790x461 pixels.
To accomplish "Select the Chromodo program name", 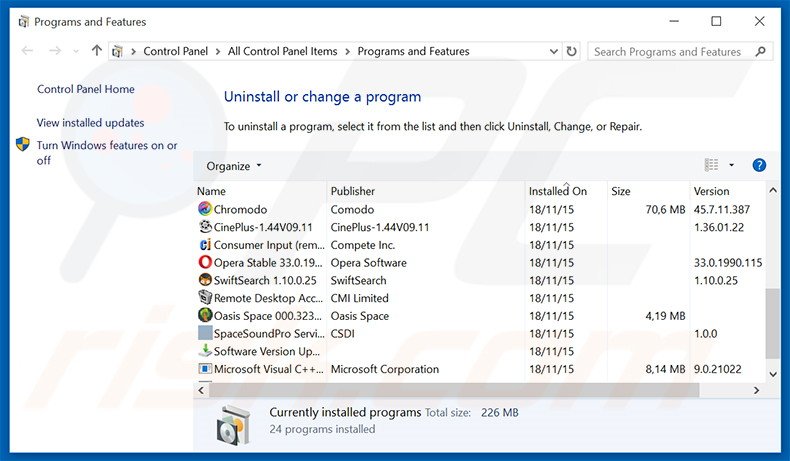I will [x=240, y=209].
